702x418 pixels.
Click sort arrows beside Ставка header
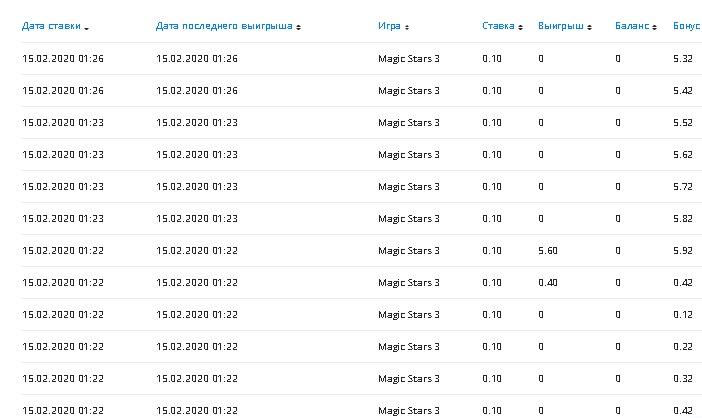click(521, 27)
